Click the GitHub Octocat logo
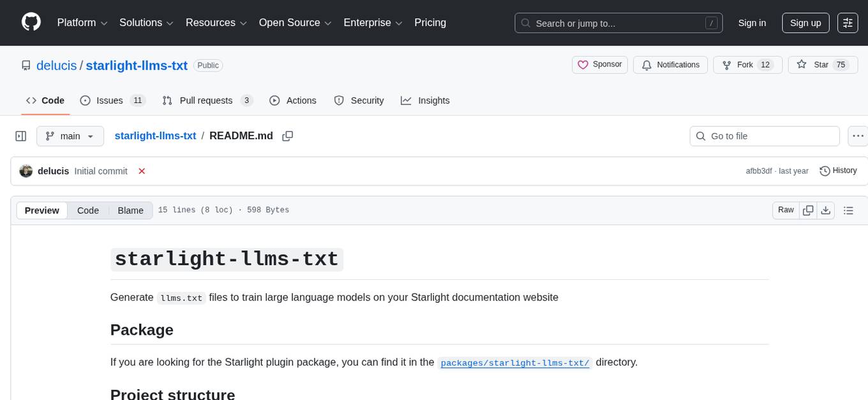Screen dimensions: 868x400 (x=31, y=22)
